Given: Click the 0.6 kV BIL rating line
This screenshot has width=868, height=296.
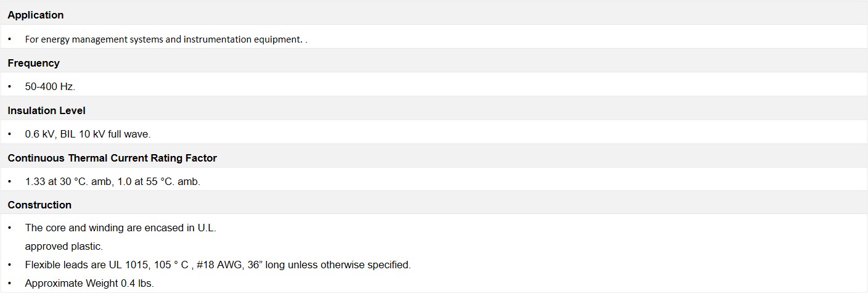Looking at the screenshot, I should (x=88, y=134).
